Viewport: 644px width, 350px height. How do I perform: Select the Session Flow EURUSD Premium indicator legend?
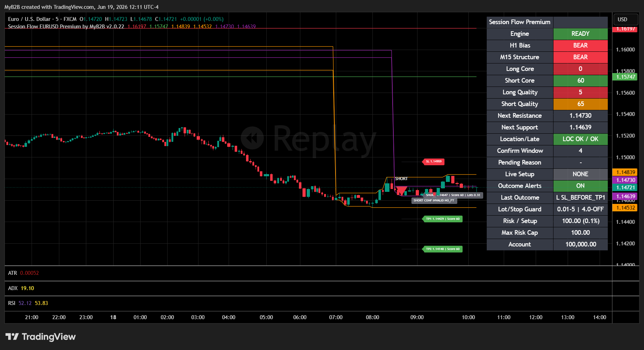(x=66, y=27)
